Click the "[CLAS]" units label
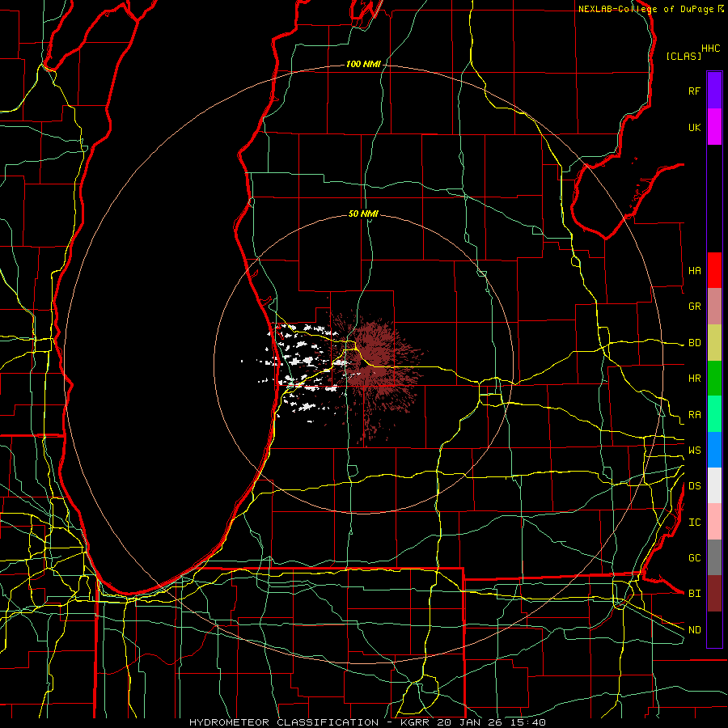Screen dimensions: 728x728 coord(684,56)
